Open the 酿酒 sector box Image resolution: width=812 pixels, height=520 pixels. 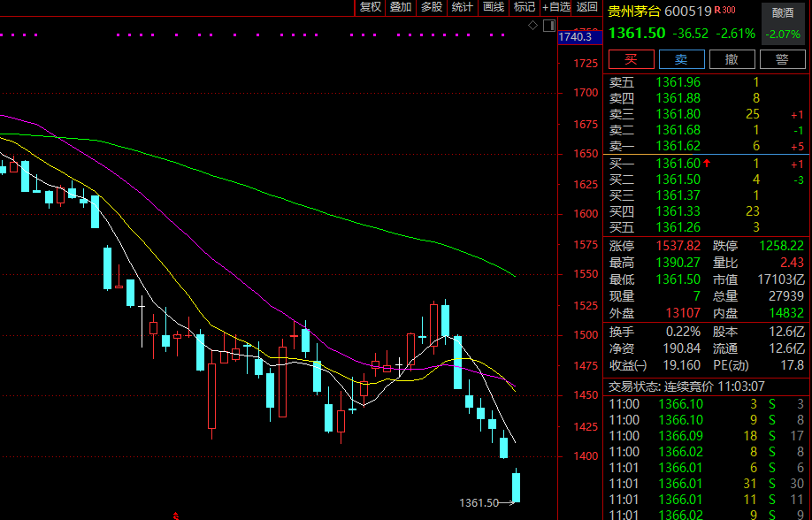[783, 23]
